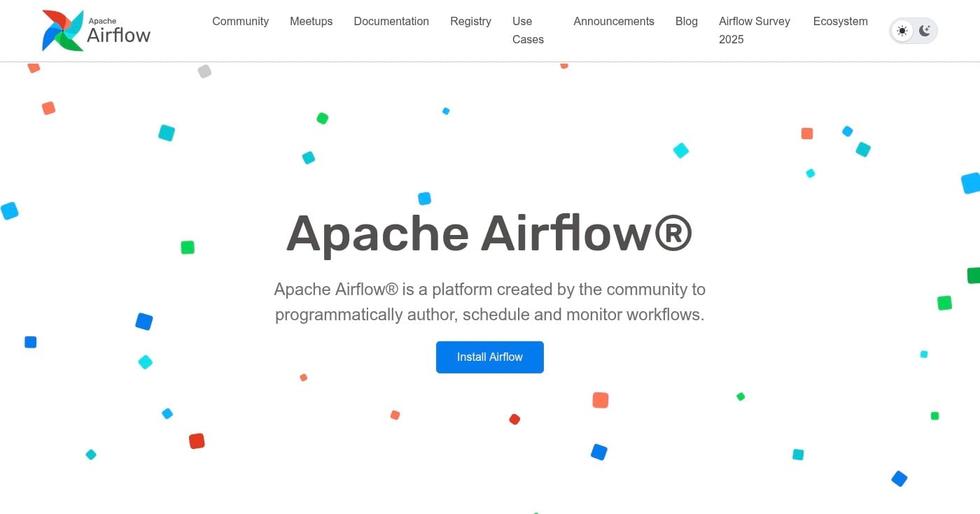Open the Registry link
This screenshot has height=514, width=980.
470,22
